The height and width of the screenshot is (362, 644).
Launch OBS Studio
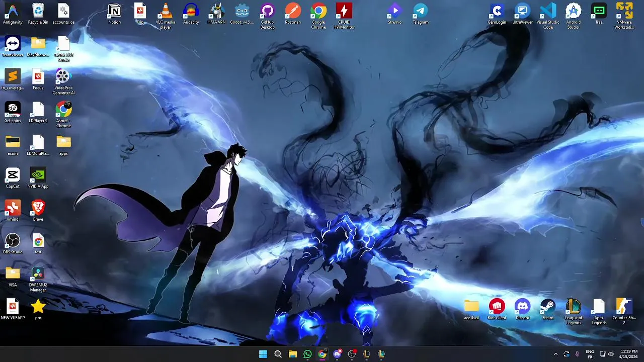tap(13, 243)
